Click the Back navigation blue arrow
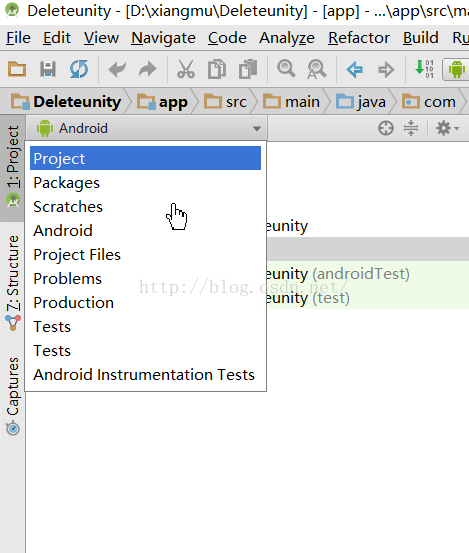 pyautogui.click(x=355, y=69)
